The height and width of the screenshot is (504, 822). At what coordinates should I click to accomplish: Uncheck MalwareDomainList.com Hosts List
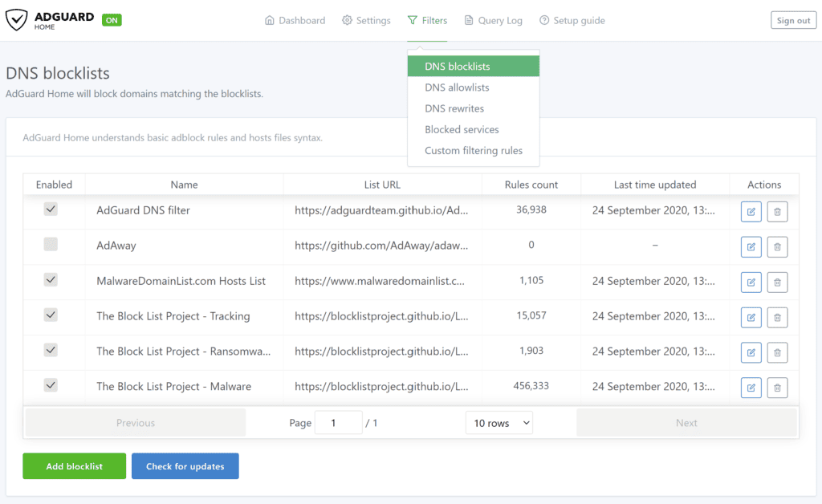tap(51, 279)
